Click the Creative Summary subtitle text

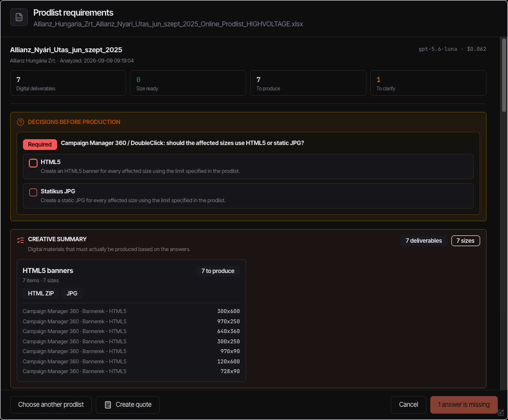pos(109,250)
